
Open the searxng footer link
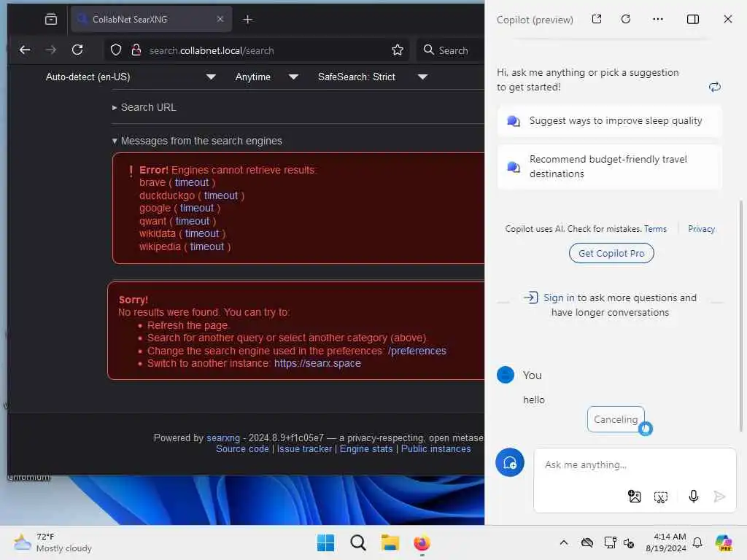coord(223,437)
